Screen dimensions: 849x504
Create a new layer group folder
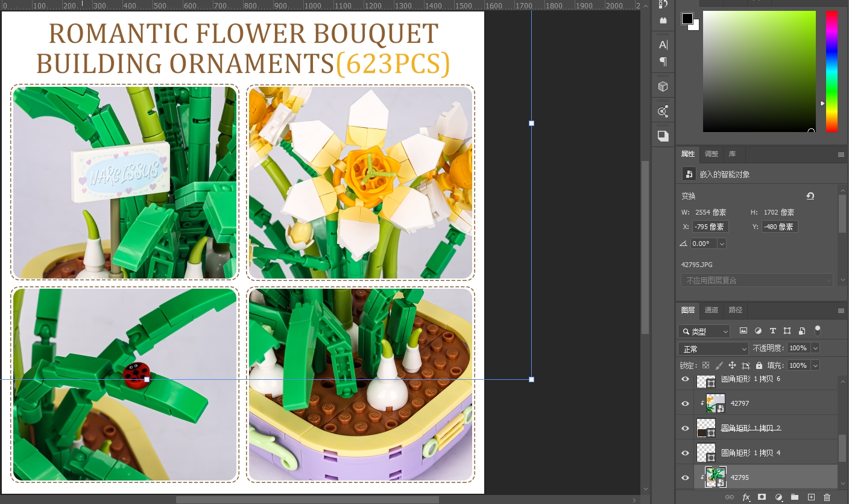pyautogui.click(x=795, y=497)
